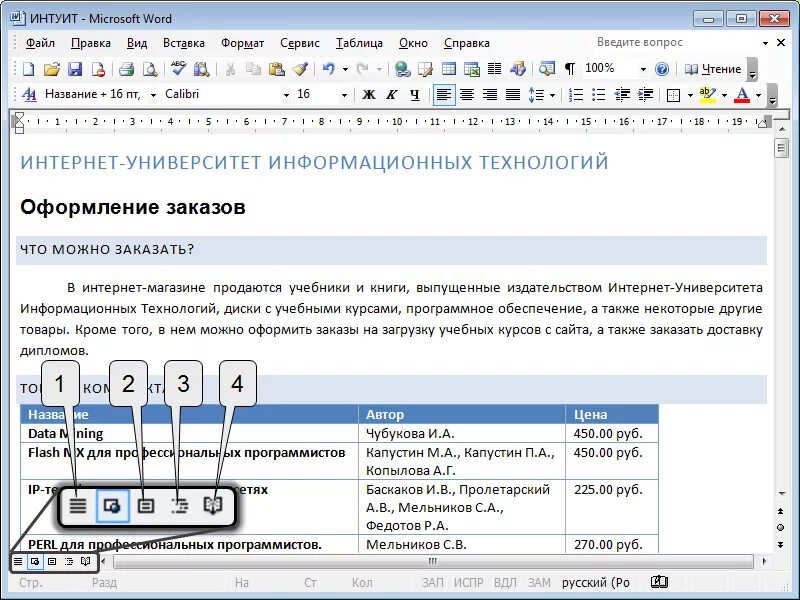Open the Columns layout button

[x=494, y=69]
